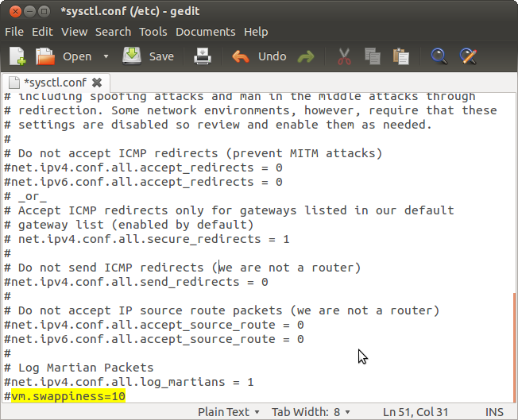Viewport: 518px width, 420px height.
Task: Open the Plain Text language dropdown
Action: 229,411
